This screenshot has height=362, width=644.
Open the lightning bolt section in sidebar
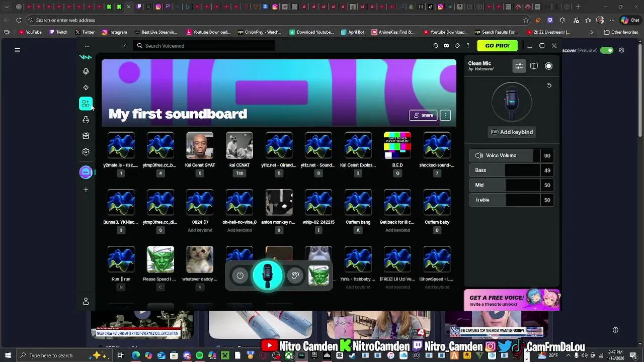coord(86,87)
